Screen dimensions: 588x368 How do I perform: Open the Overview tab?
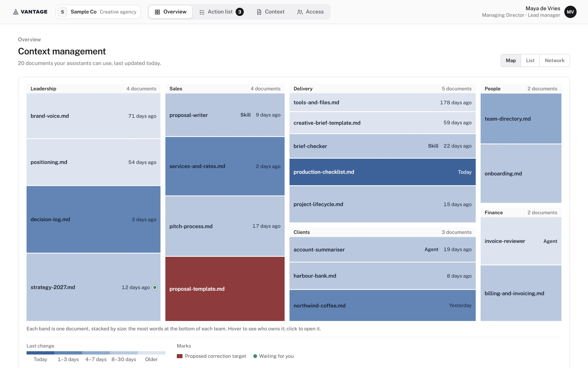pyautogui.click(x=170, y=12)
